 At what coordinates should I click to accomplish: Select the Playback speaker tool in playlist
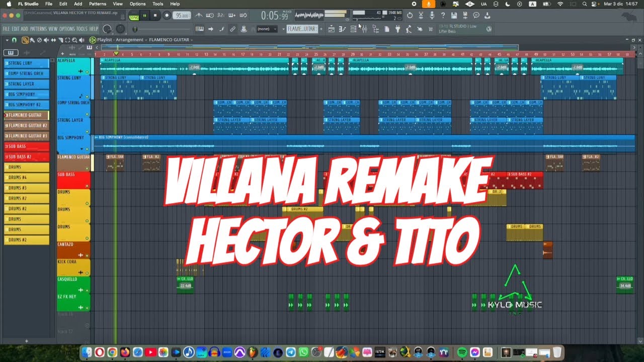[x=82, y=40]
